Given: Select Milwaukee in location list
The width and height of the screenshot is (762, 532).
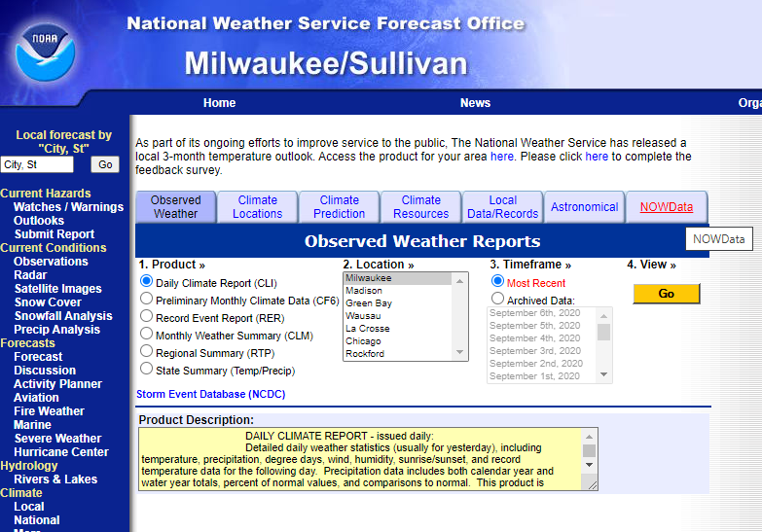Looking at the screenshot, I should [x=398, y=278].
